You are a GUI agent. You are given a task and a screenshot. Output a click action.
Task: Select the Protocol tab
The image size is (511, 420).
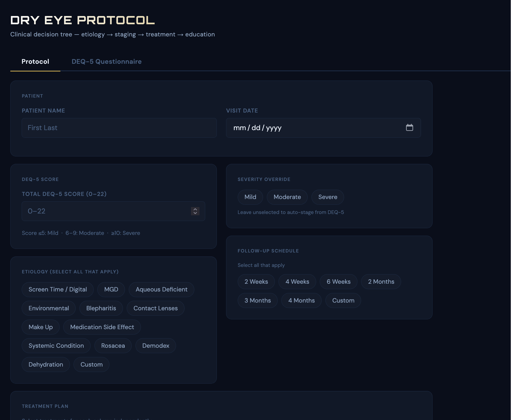[35, 61]
